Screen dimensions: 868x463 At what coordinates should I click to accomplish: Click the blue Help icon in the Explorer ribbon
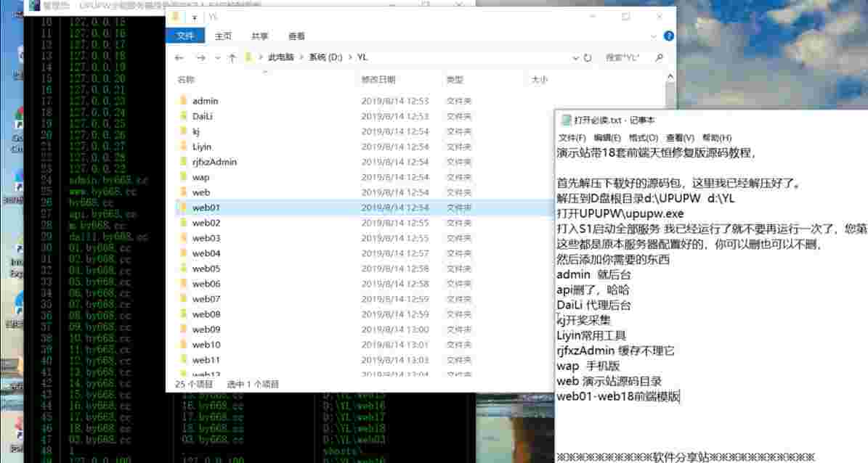coord(668,35)
